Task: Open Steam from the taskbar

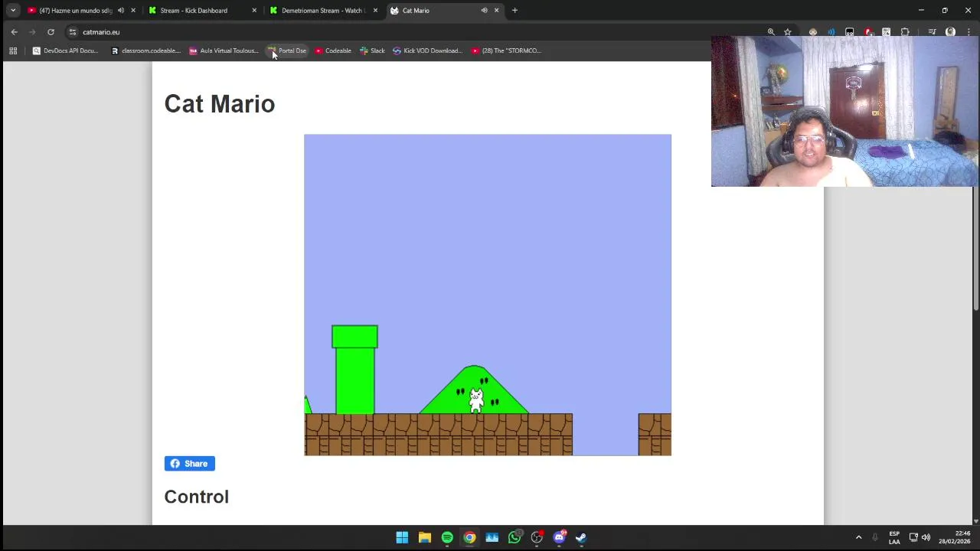Action: click(x=581, y=537)
